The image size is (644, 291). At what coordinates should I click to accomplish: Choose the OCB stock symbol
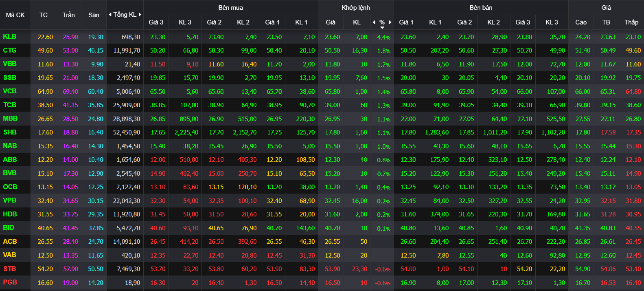pyautogui.click(x=10, y=187)
